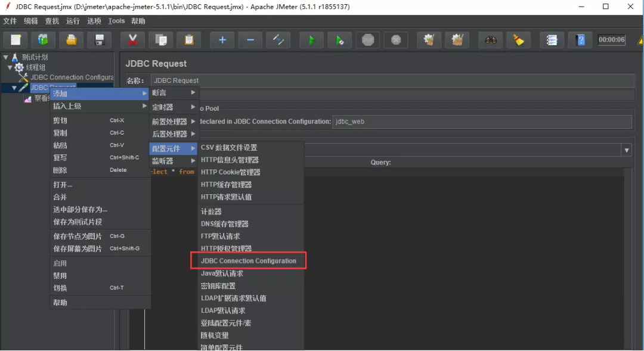The image size is (644, 351).
Task: Click the Copy icon in toolbar
Action: point(160,40)
